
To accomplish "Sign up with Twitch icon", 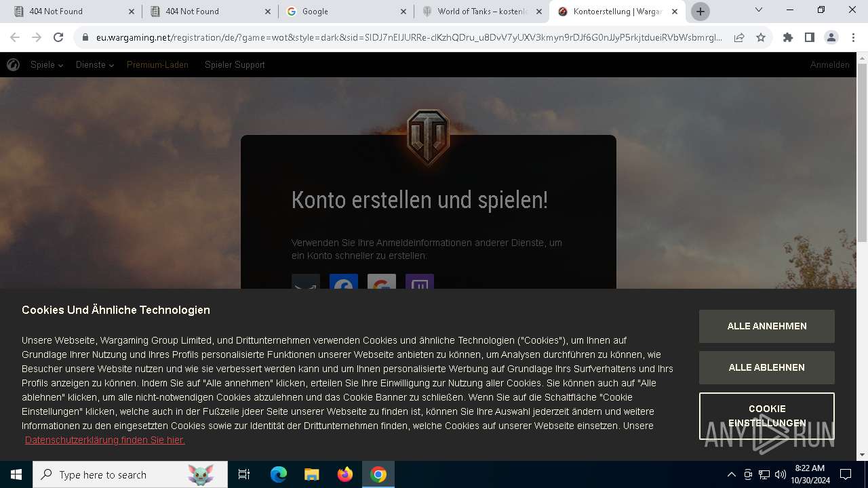I will (420, 282).
